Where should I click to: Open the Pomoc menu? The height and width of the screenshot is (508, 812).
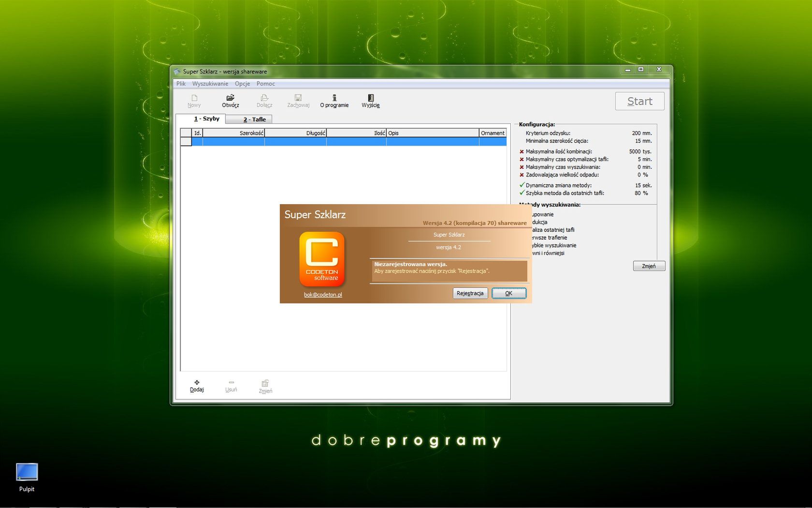point(265,84)
